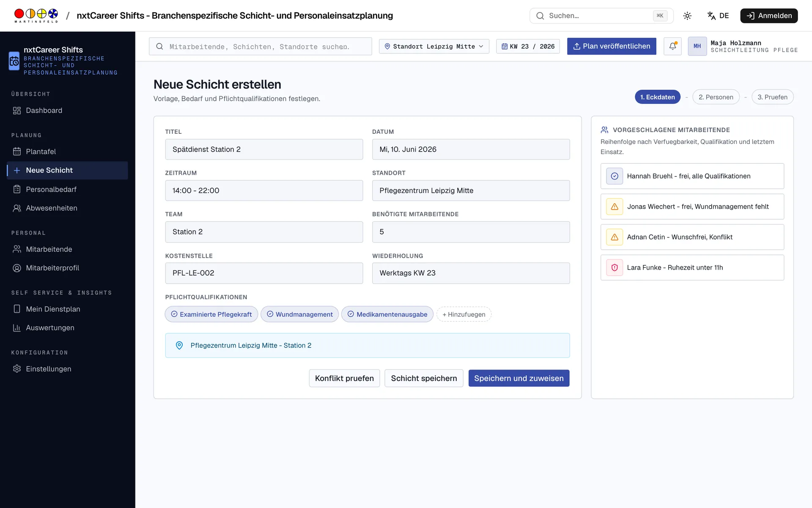The image size is (812, 508).
Task: Select the 1. Eckdaten step
Action: [x=658, y=97]
